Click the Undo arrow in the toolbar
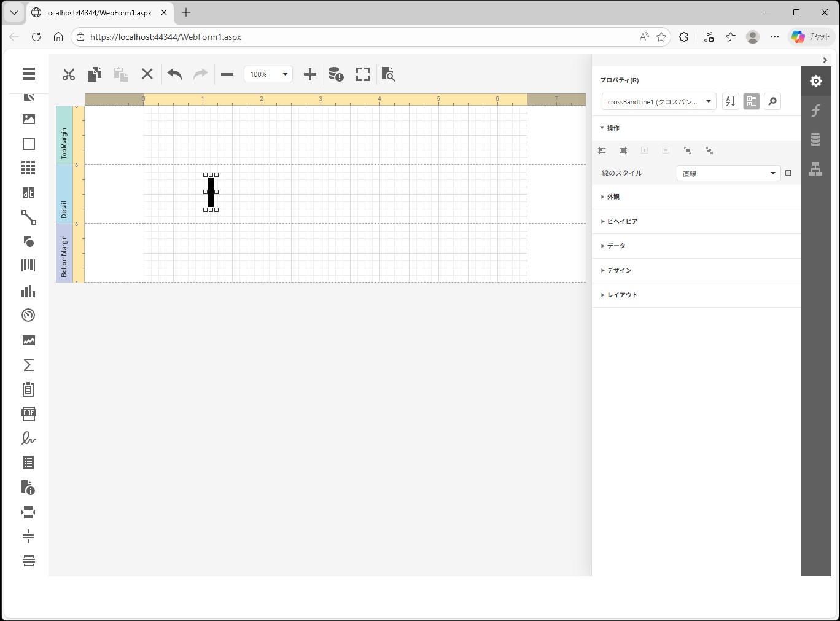 tap(174, 74)
